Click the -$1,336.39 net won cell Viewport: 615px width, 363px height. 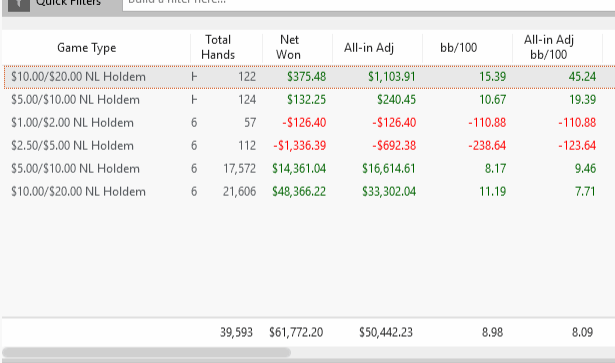point(300,146)
